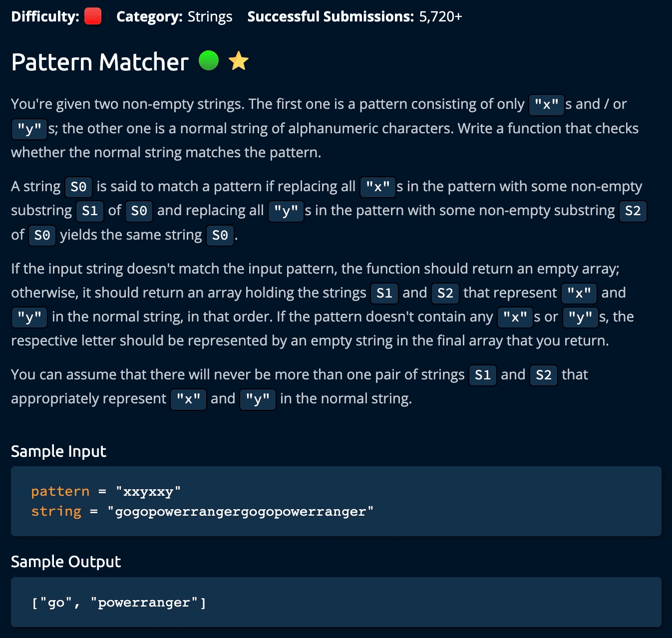Click the "Successful Submissions:" label
This screenshot has width=672, height=638.
coord(331,16)
